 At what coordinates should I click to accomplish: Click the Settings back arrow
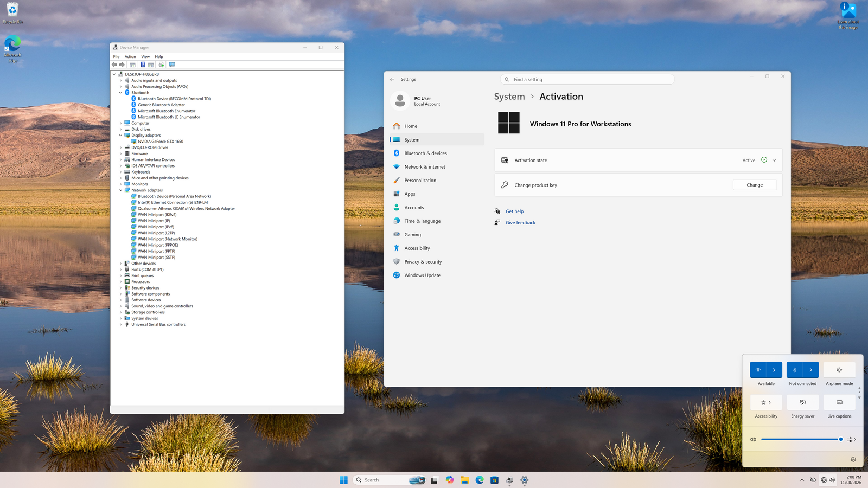[x=392, y=79]
